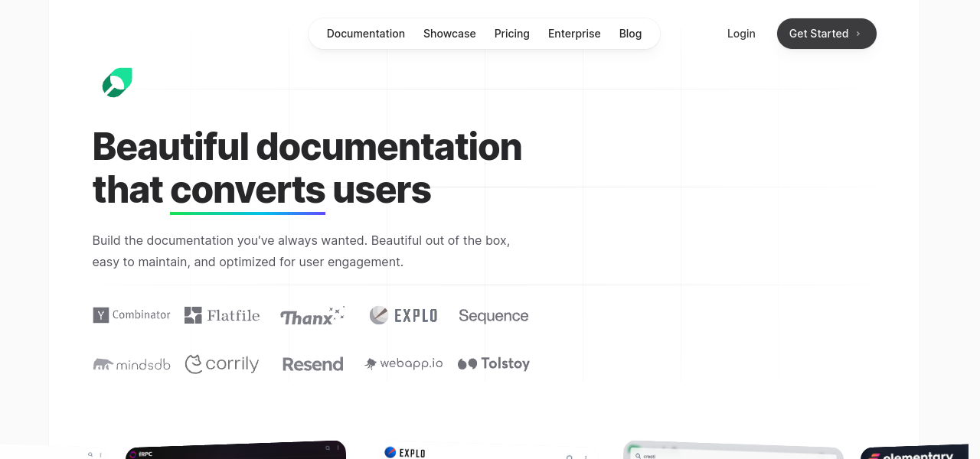Click the webapp.io company logo
Viewport: 980px width, 459px height.
pos(403,363)
